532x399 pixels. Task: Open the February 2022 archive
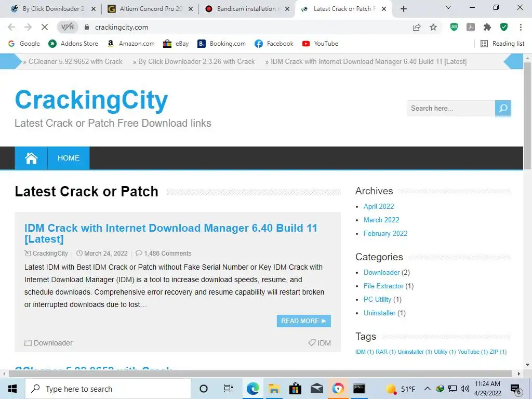pyautogui.click(x=385, y=233)
